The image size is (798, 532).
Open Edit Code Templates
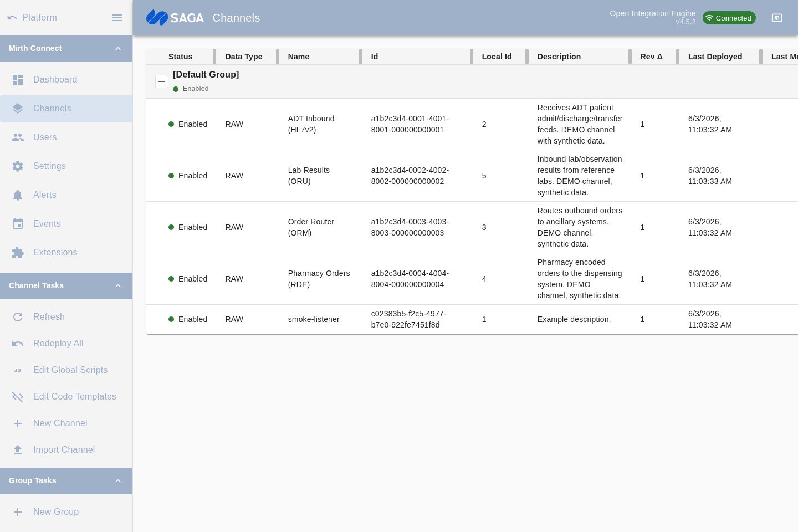pyautogui.click(x=66, y=397)
